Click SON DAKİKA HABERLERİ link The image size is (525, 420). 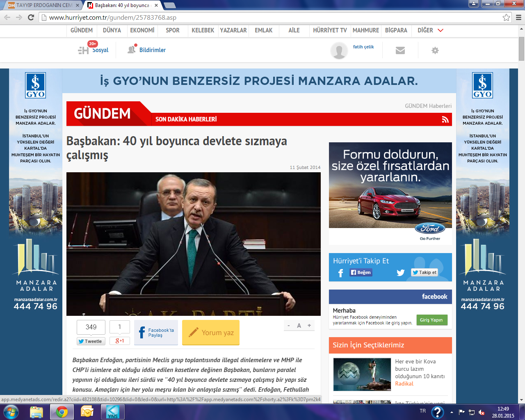click(186, 119)
